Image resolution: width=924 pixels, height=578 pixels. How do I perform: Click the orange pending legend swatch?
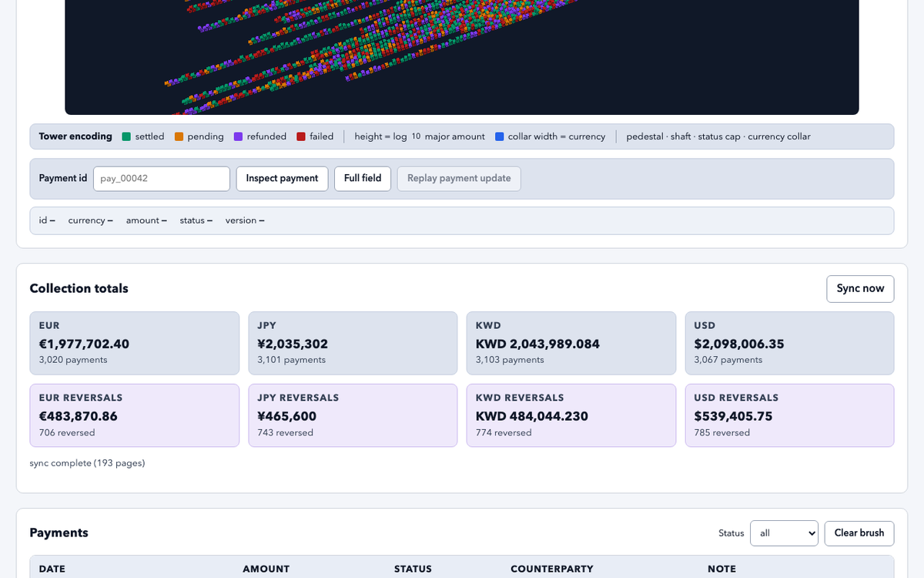(x=179, y=137)
